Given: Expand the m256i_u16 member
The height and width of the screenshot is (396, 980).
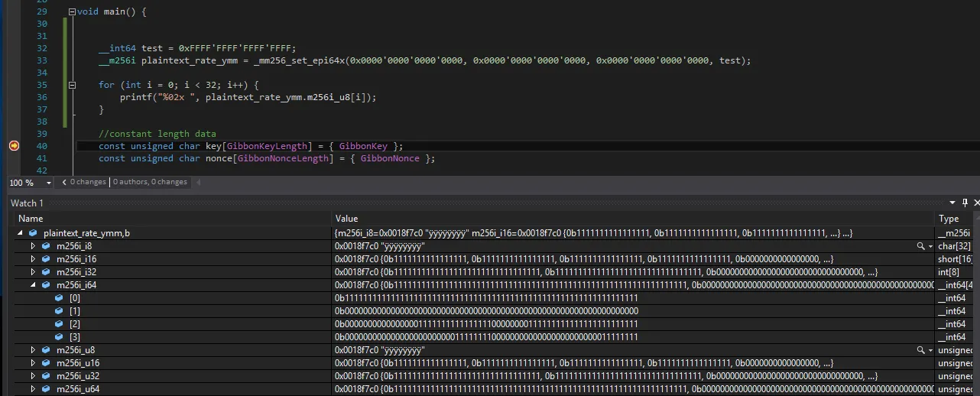Looking at the screenshot, I should click(33, 363).
